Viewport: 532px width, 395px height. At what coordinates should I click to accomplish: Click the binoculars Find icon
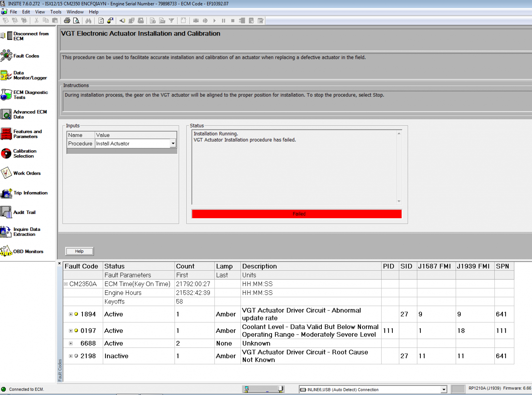(x=88, y=21)
